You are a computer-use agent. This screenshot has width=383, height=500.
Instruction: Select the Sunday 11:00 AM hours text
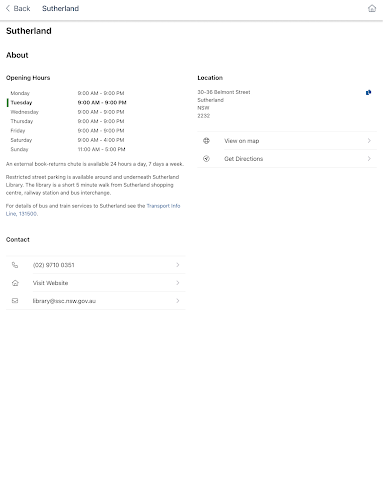[101, 149]
